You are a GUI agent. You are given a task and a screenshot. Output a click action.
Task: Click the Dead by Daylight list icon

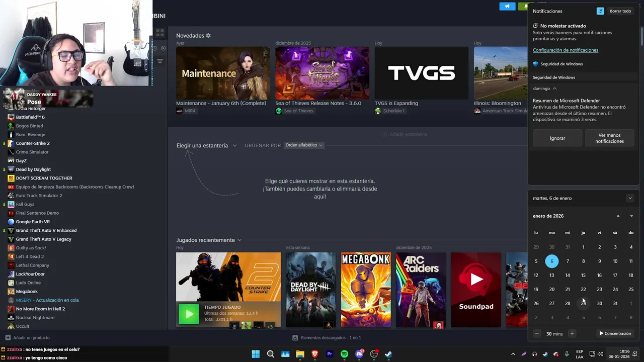(11, 169)
